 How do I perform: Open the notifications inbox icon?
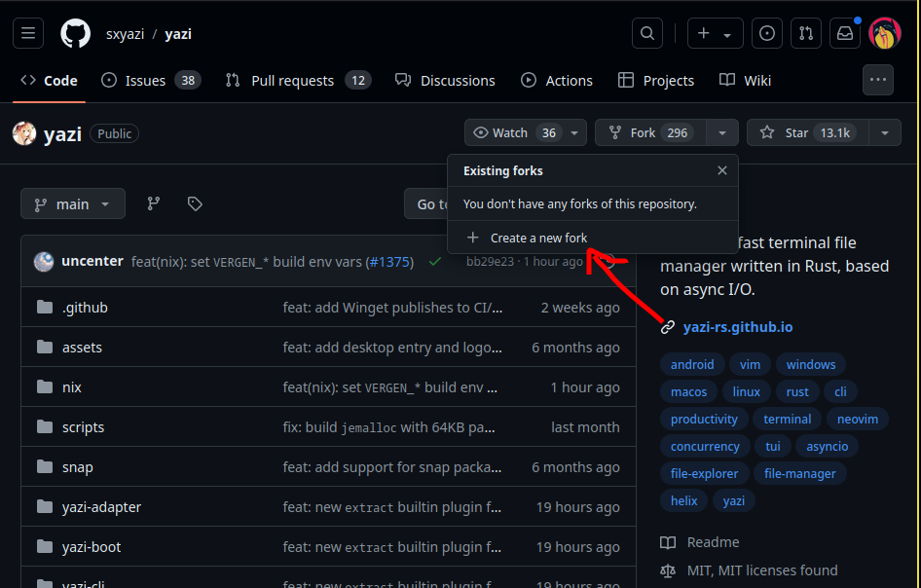[x=844, y=33]
